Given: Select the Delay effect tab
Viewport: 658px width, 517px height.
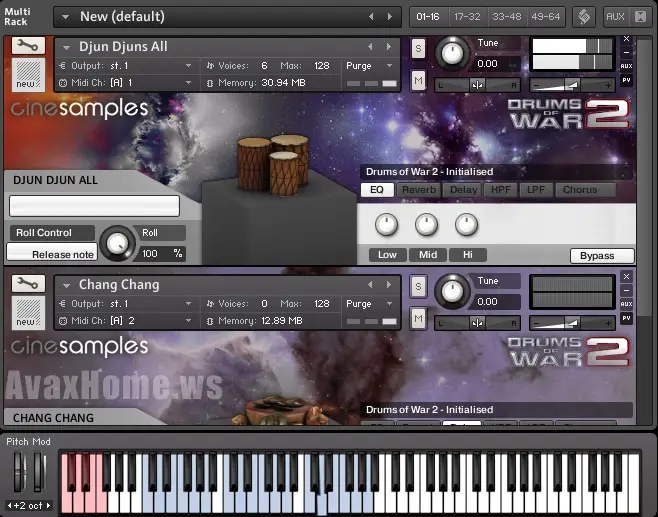Looking at the screenshot, I should (x=463, y=190).
